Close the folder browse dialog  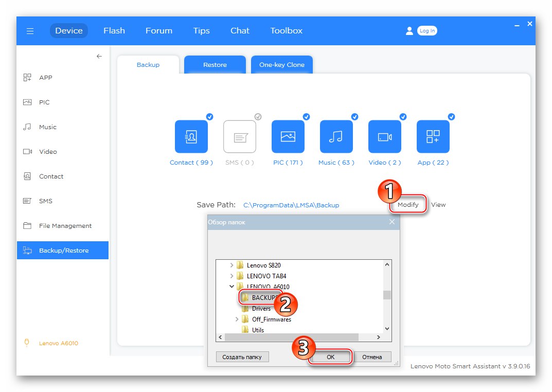pos(392,222)
